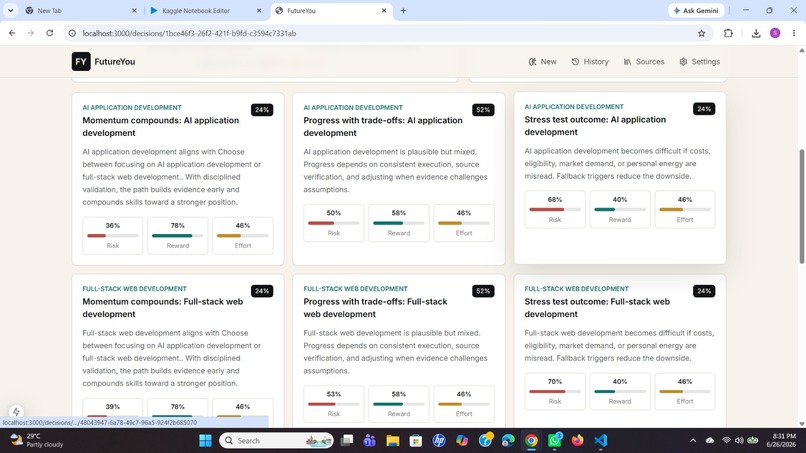Close the Kaggle Notebook Editor tab
The height and width of the screenshot is (453, 806).
pos(259,10)
